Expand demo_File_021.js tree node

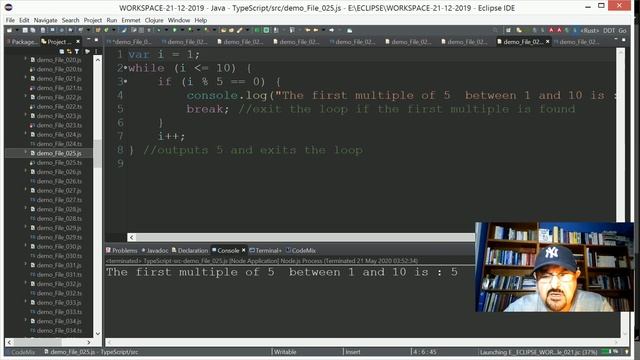coord(25,78)
